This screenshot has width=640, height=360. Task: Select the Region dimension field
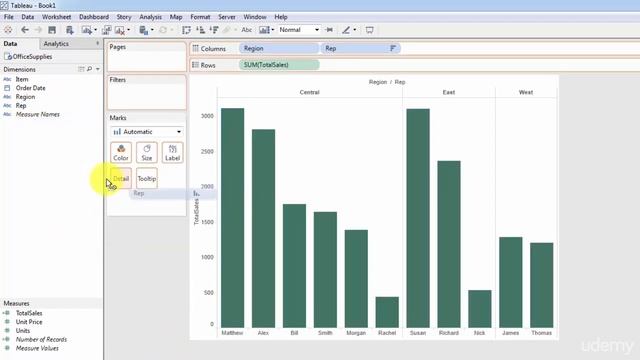[25, 97]
